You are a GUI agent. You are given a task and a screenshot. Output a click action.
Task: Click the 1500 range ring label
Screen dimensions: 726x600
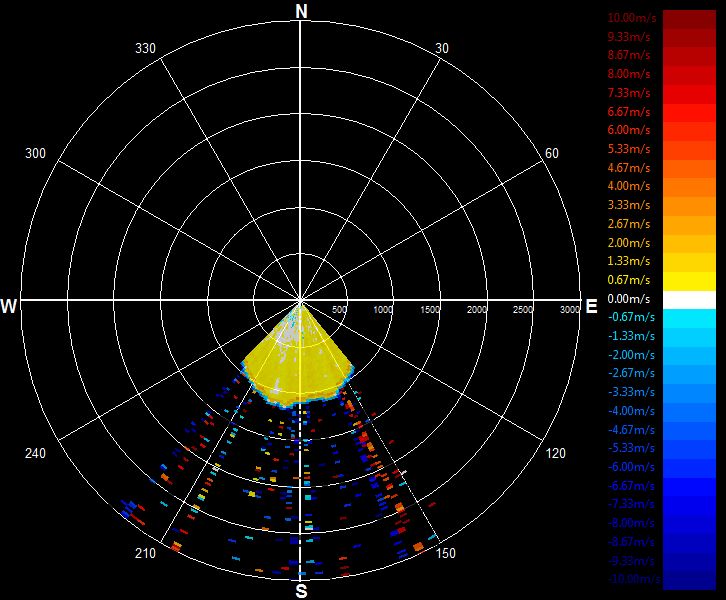[430, 310]
